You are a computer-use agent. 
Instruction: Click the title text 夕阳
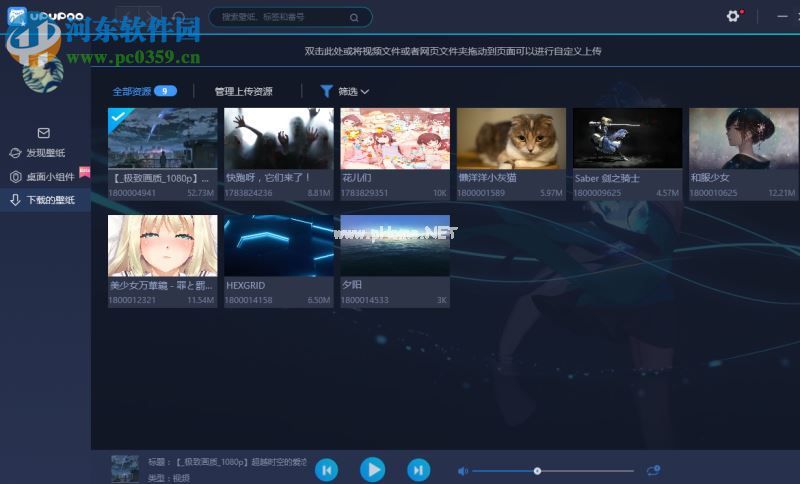[352, 285]
